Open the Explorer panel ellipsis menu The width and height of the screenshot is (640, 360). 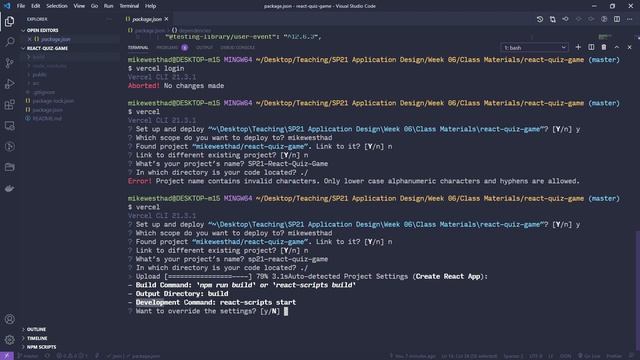click(x=109, y=19)
